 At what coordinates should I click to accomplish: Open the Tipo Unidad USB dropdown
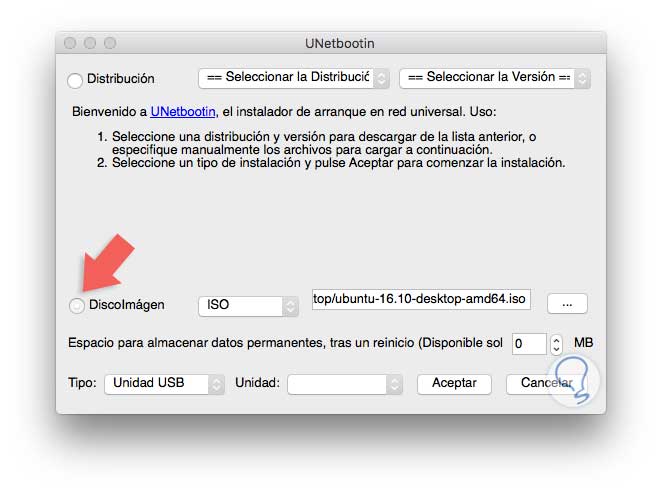[164, 384]
